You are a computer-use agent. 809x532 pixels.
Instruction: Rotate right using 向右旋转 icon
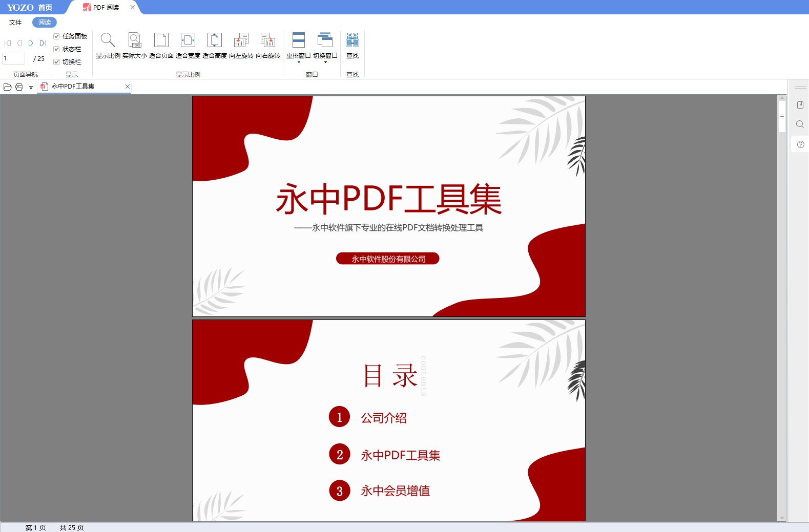[x=268, y=40]
